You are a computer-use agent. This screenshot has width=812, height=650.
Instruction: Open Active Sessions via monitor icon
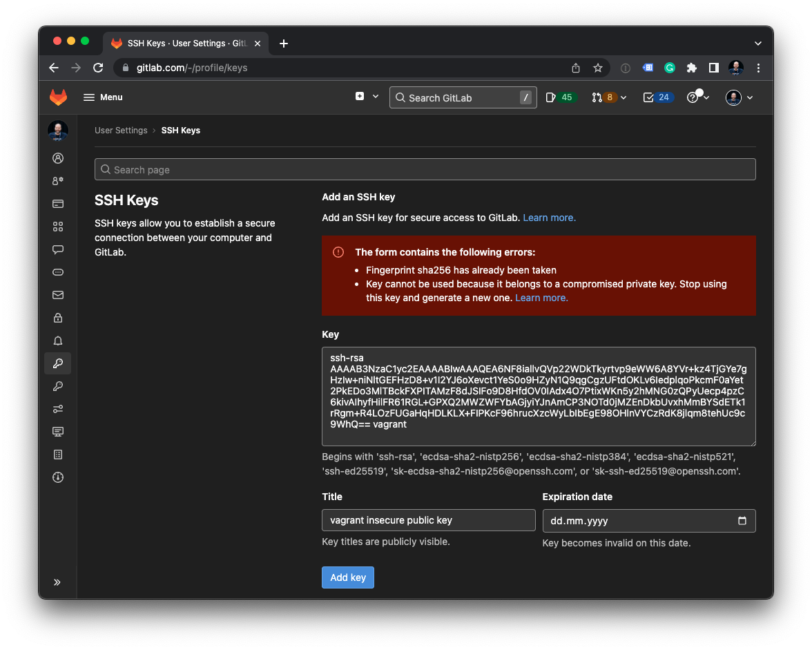(x=58, y=431)
